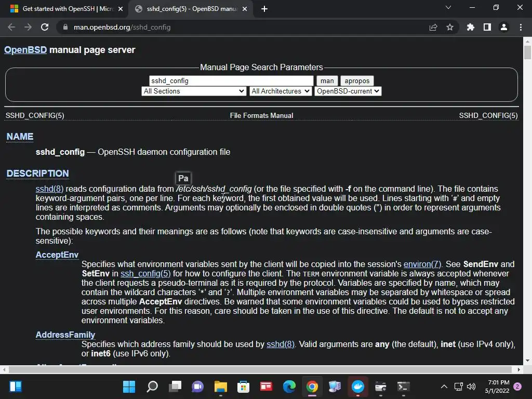The height and width of the screenshot is (399, 532).
Task: Click the sshd_config search query field
Action: click(231, 81)
